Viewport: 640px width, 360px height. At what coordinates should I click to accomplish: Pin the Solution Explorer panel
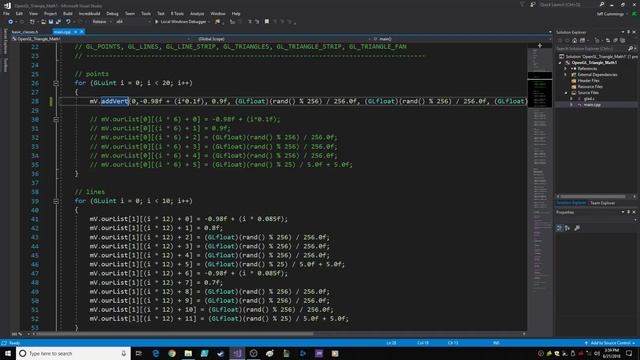coord(629,32)
